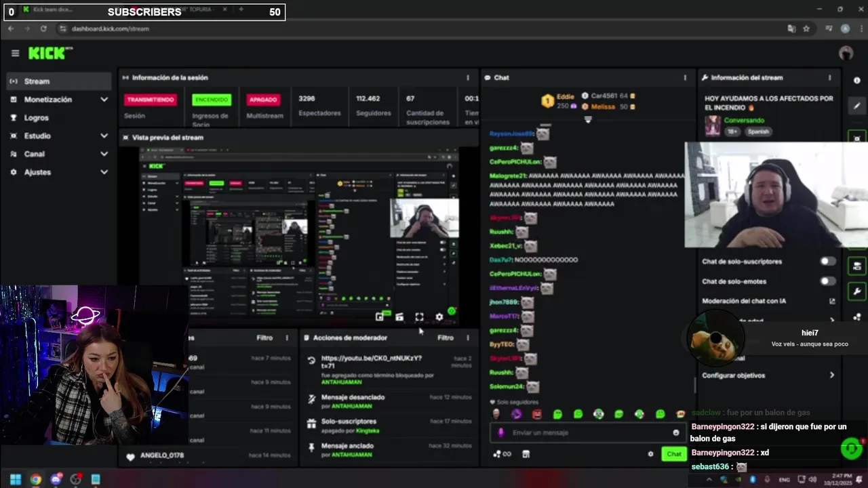Bookmark page with the star icon
The image size is (868, 488).
(x=806, y=28)
